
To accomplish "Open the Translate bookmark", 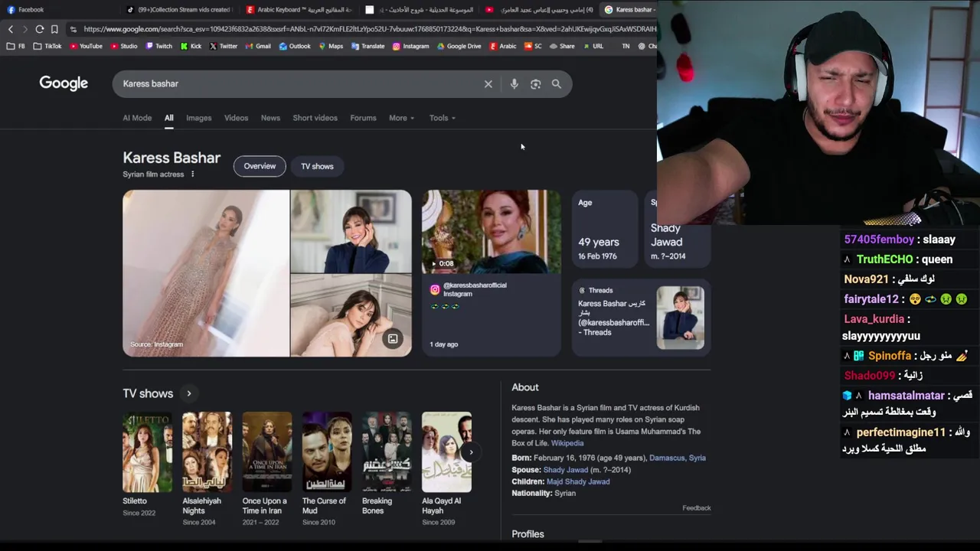I will [x=368, y=46].
